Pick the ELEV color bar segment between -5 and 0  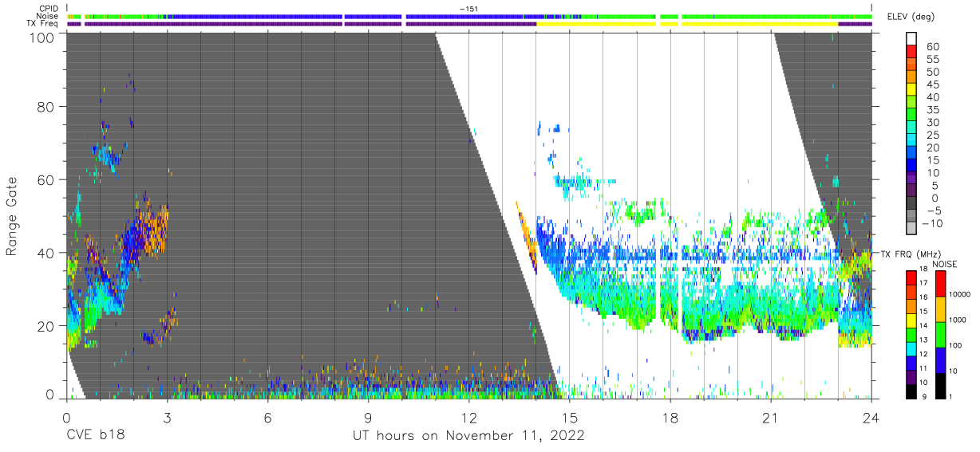(911, 203)
